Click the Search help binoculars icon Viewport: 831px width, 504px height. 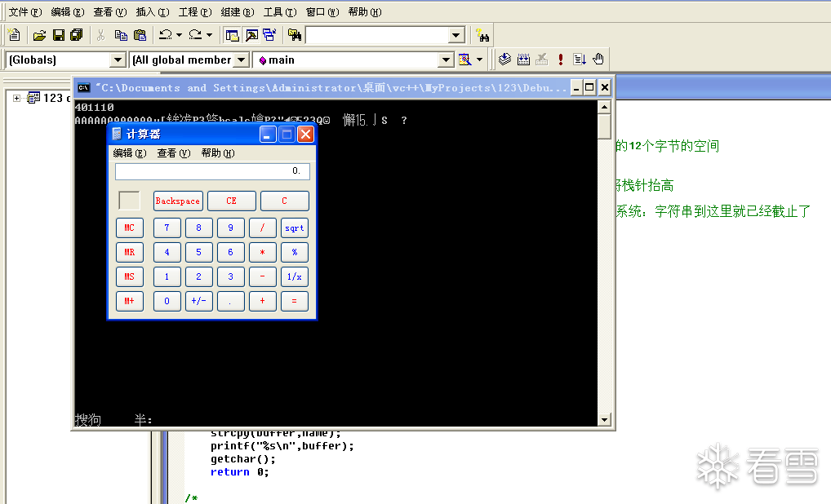482,35
